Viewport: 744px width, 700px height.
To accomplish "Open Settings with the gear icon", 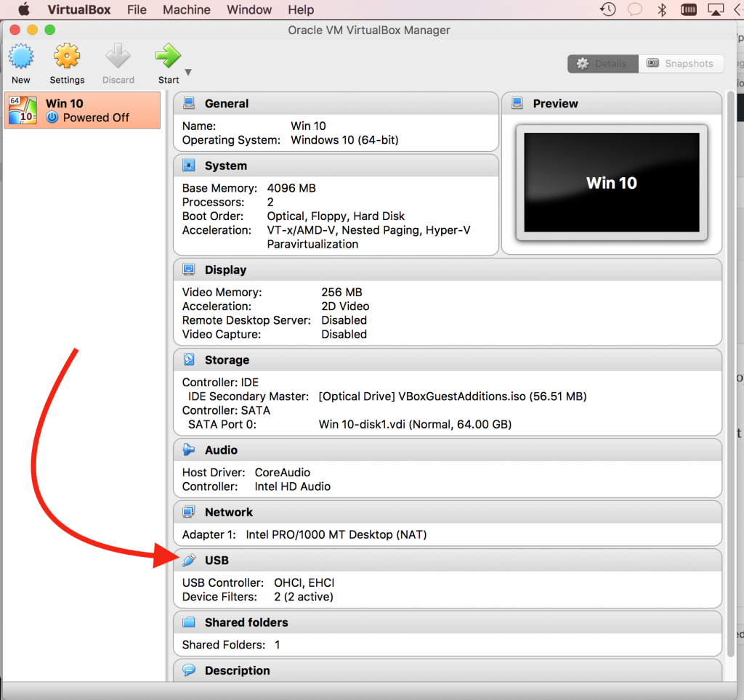I will coord(67,56).
